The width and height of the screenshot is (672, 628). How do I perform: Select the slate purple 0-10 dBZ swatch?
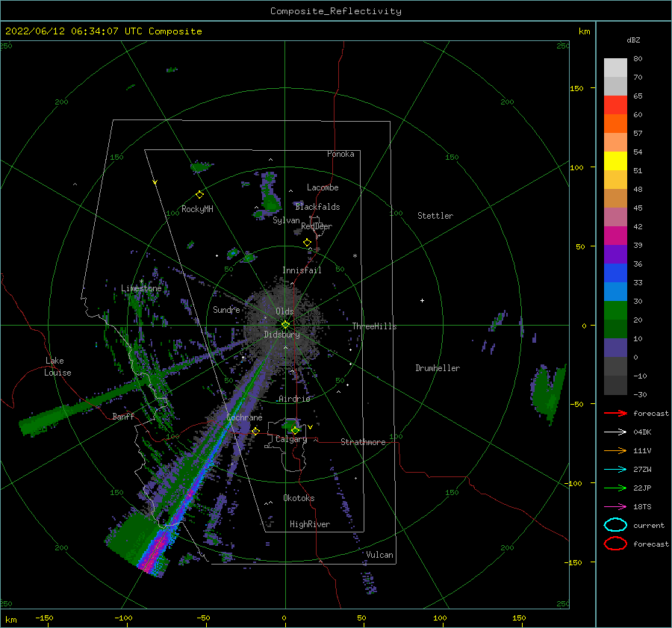click(x=615, y=348)
